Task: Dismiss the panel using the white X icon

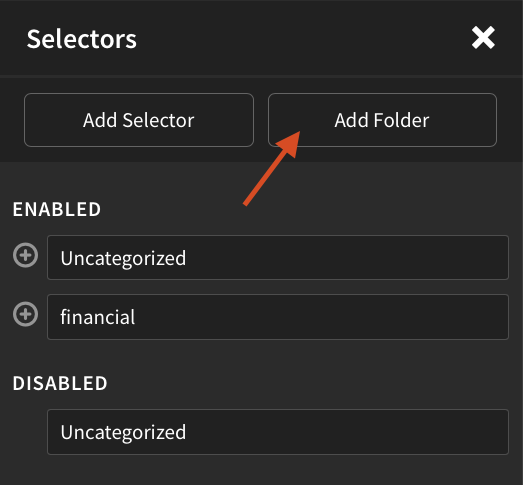Action: pyautogui.click(x=483, y=38)
